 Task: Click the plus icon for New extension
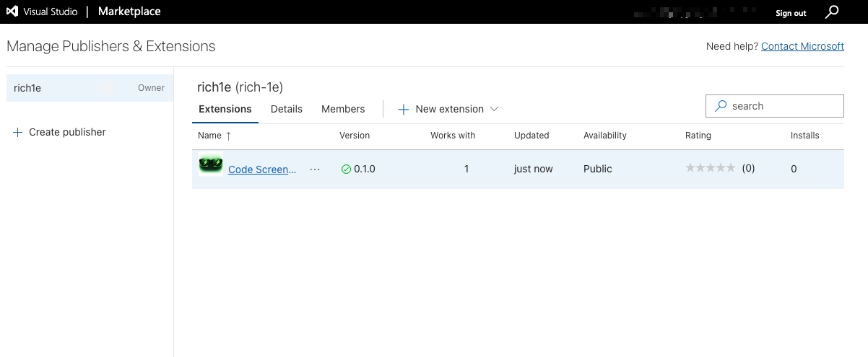404,110
